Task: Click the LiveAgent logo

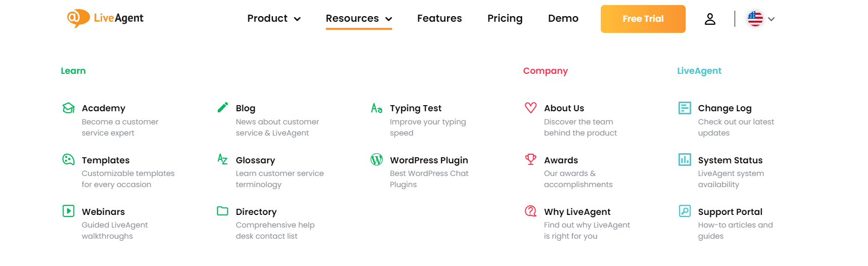Action: (x=105, y=18)
